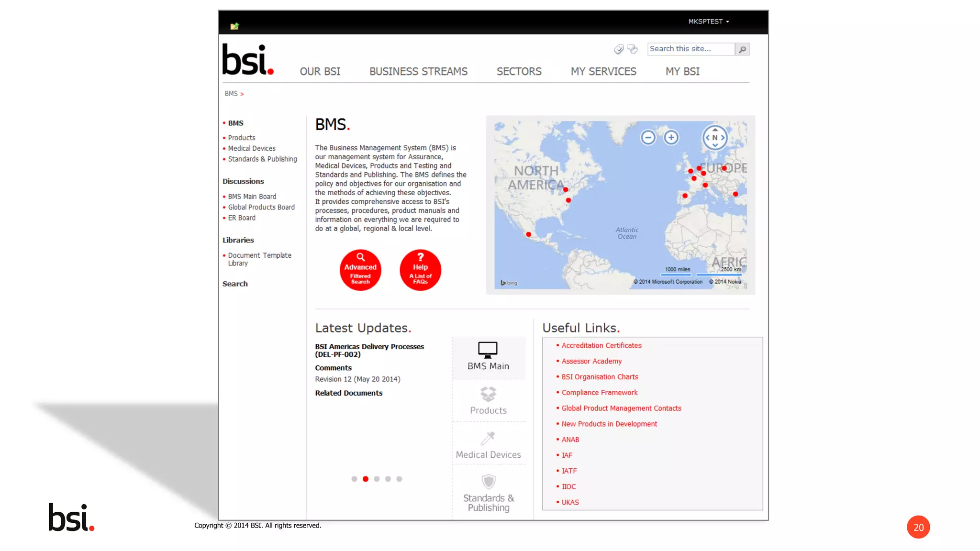Open the UKAS link
Screen dimensions: 980x551
tap(570, 502)
